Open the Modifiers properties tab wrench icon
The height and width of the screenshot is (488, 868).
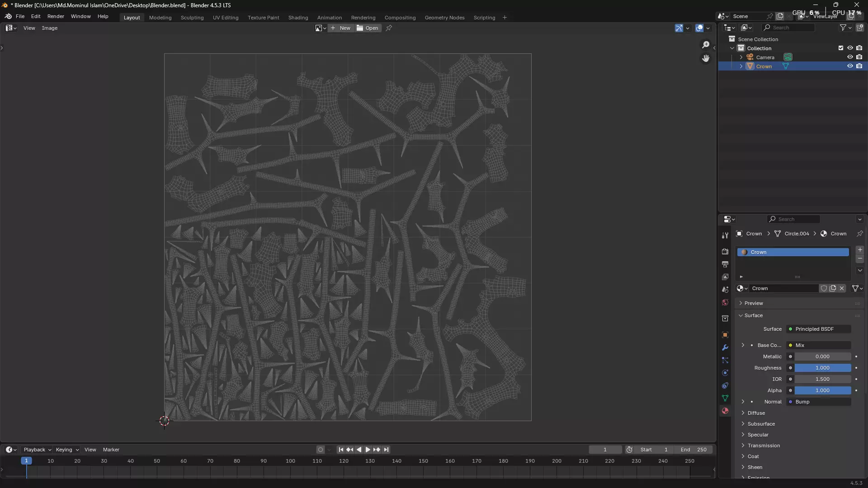(x=725, y=347)
